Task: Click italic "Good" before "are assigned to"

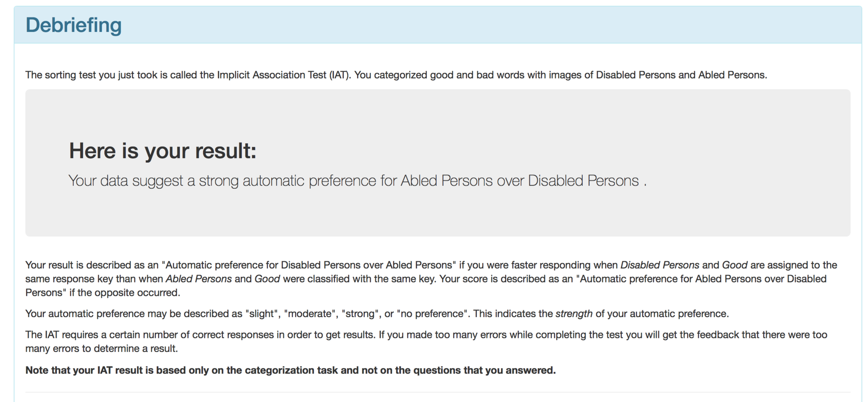Action: click(x=734, y=265)
